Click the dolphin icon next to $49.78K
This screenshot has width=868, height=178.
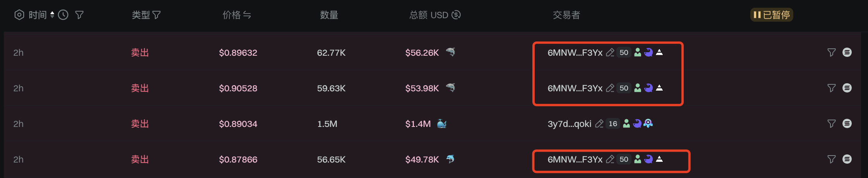click(450, 159)
